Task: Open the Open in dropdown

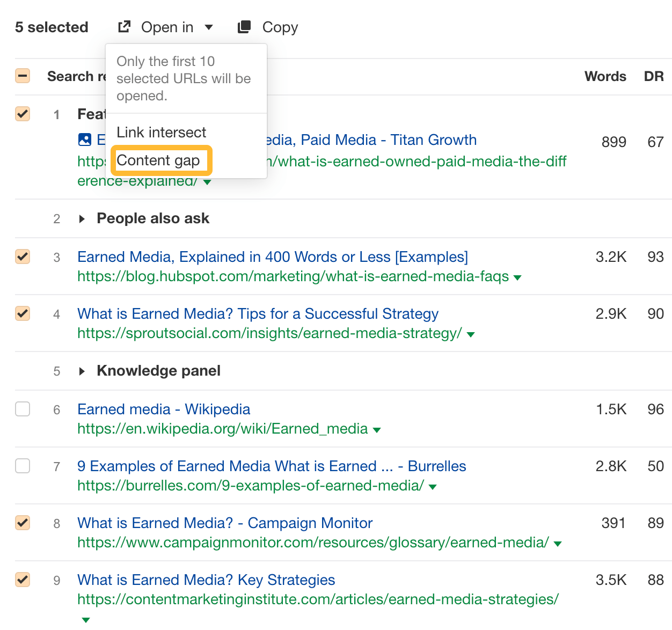Action: coord(209,27)
